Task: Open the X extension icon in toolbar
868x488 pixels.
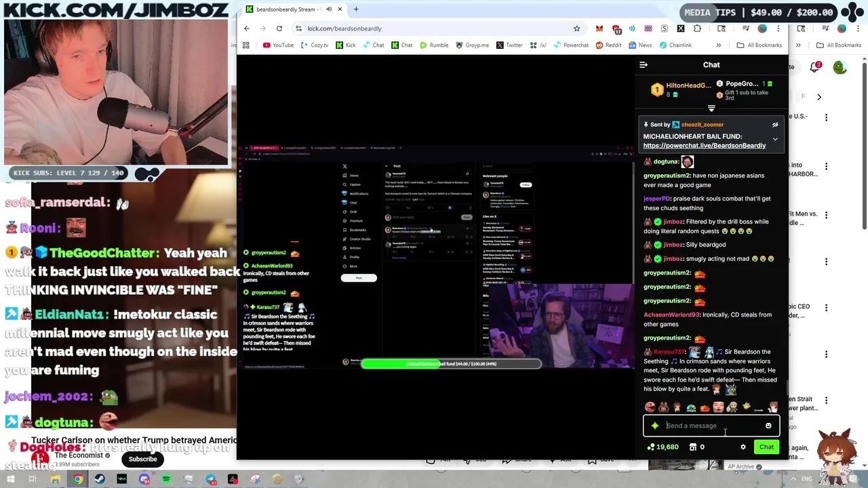Action: [x=681, y=28]
